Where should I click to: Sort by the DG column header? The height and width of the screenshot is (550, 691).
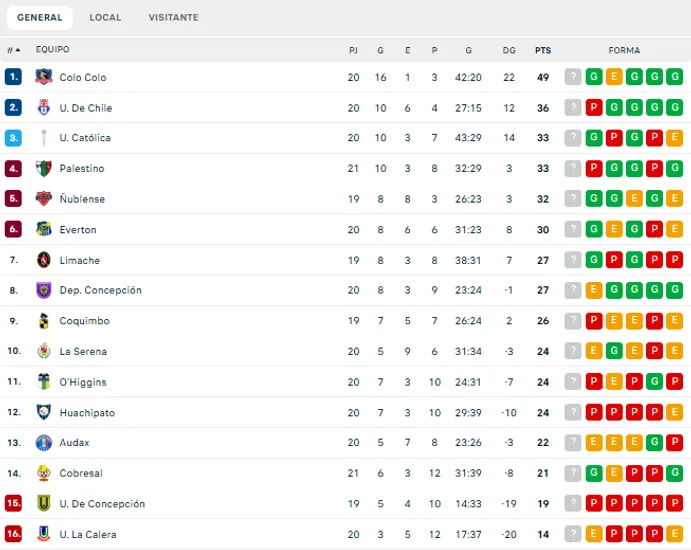509,50
